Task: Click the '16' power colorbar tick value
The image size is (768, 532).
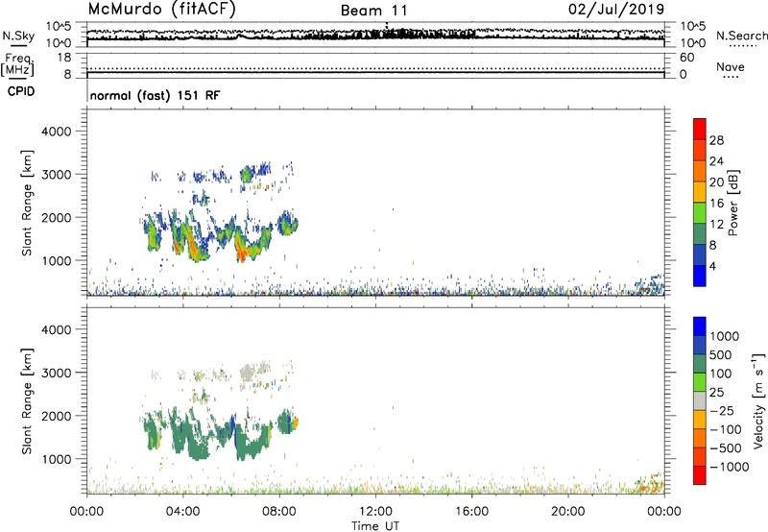Action: click(x=716, y=204)
